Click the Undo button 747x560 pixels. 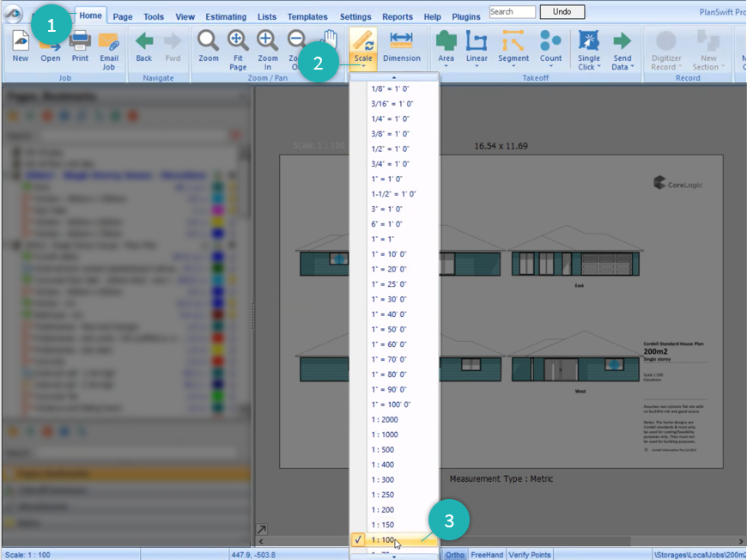tap(562, 11)
